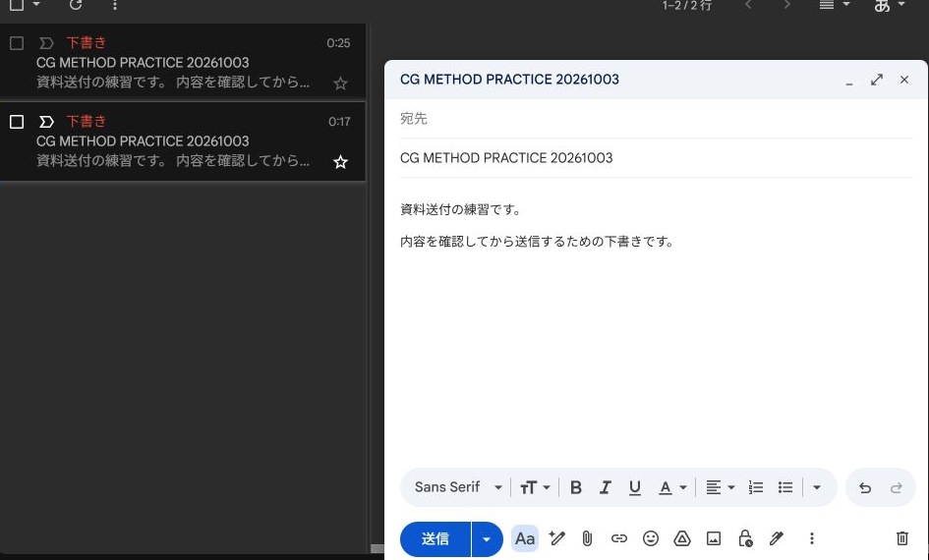The height and width of the screenshot is (560, 929).
Task: Insert files using Google Drive
Action: [682, 538]
